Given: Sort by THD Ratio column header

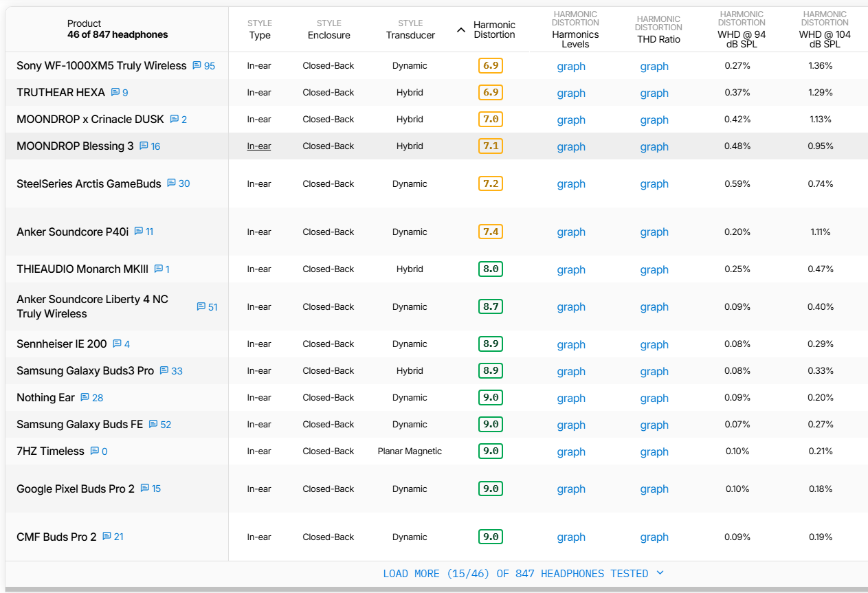Looking at the screenshot, I should [658, 30].
